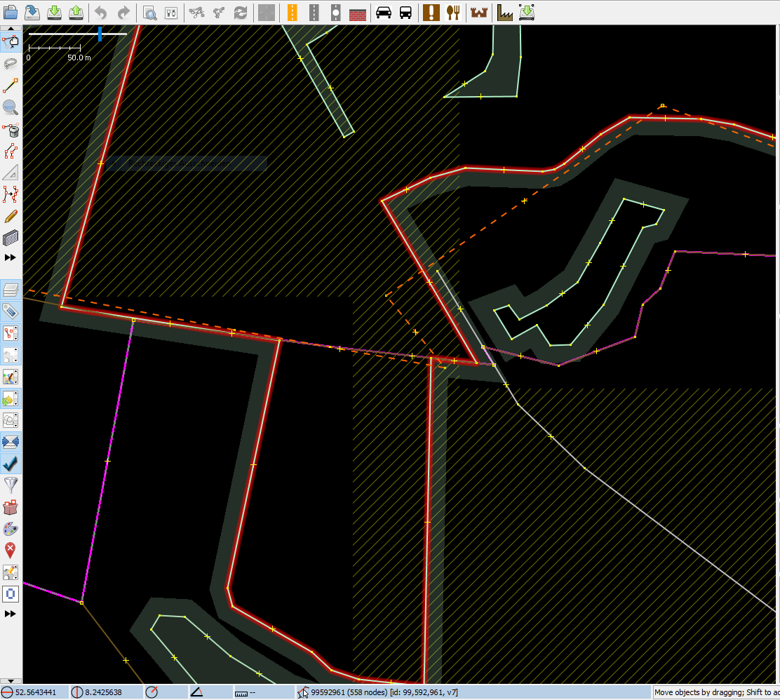Choose the Zoom magnifier tool
Viewport: 780px width, 700px height.
tap(11, 107)
